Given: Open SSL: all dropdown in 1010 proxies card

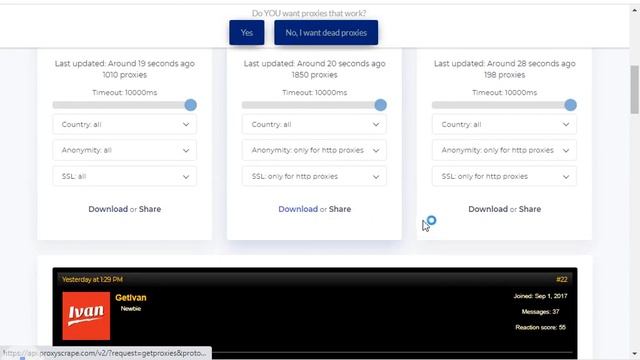Looking at the screenshot, I should click(x=124, y=176).
